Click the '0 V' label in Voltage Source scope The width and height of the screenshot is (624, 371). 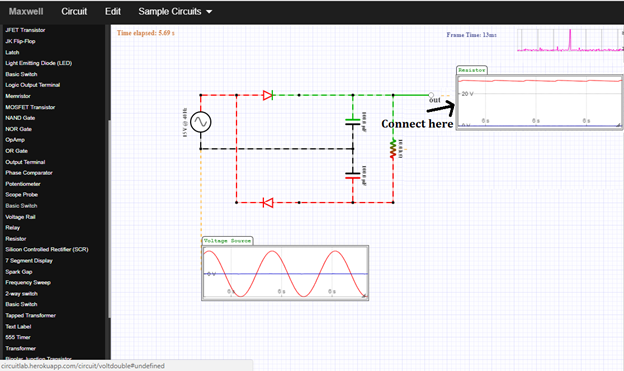click(211, 274)
